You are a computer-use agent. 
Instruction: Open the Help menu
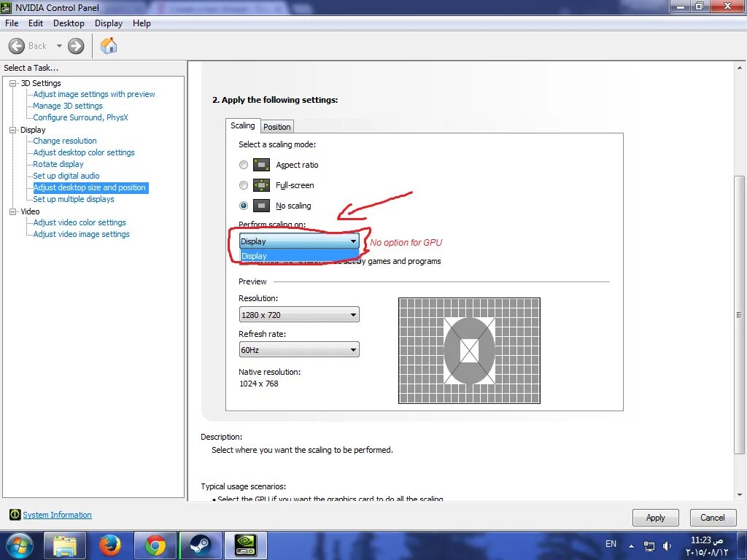click(142, 23)
